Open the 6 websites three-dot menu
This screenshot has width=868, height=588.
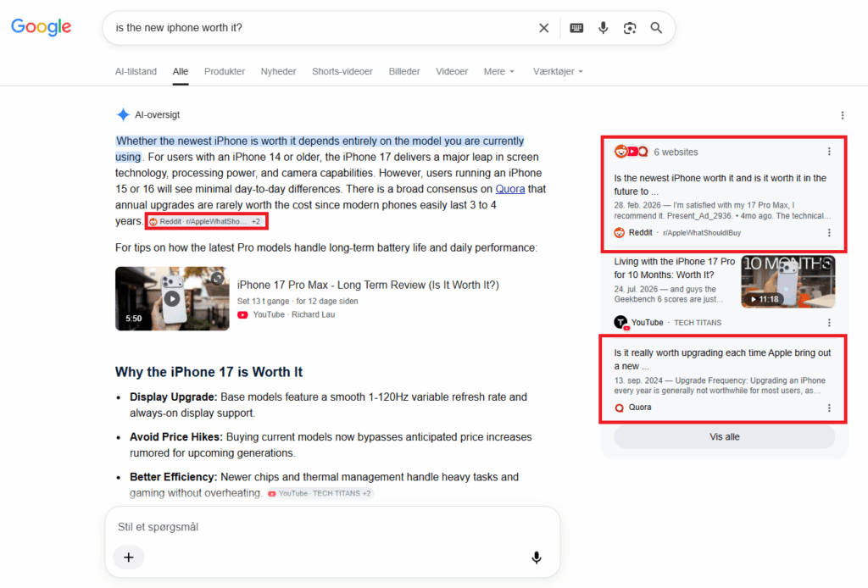point(829,152)
